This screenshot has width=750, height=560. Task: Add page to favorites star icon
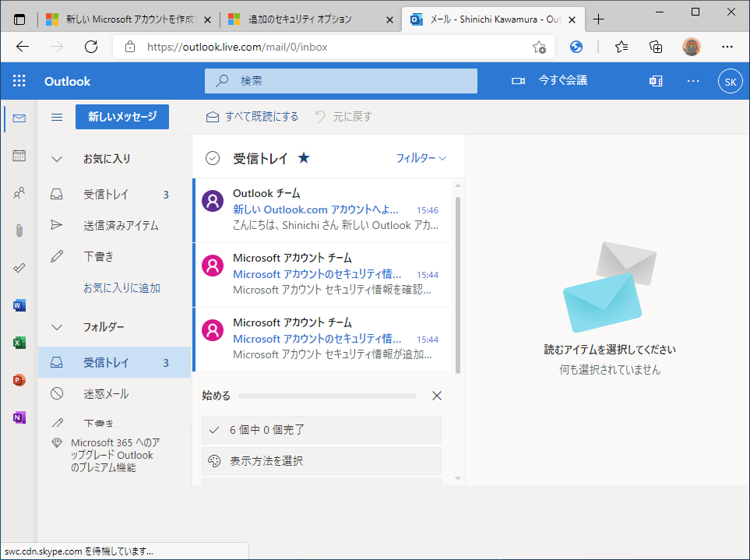pos(539,47)
